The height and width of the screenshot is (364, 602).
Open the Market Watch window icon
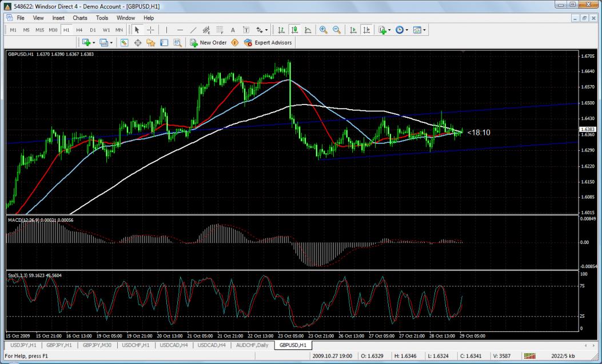coord(124,42)
